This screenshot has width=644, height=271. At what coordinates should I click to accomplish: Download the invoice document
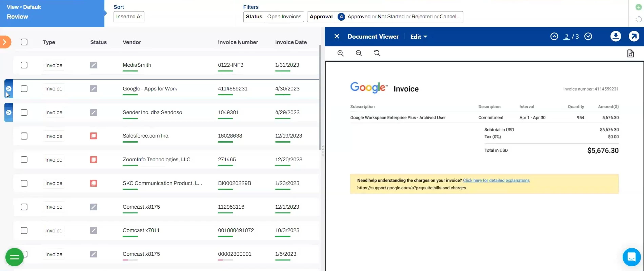616,36
